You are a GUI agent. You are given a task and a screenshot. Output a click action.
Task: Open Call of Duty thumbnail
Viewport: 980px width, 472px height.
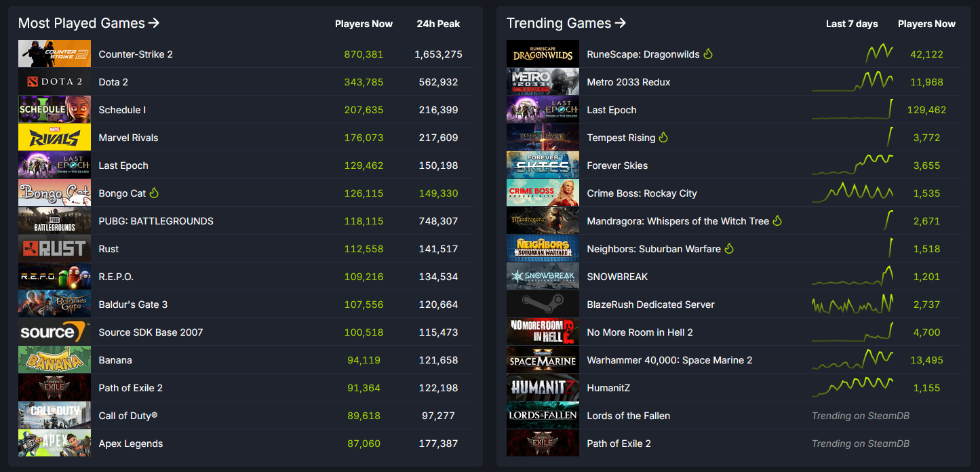point(54,416)
